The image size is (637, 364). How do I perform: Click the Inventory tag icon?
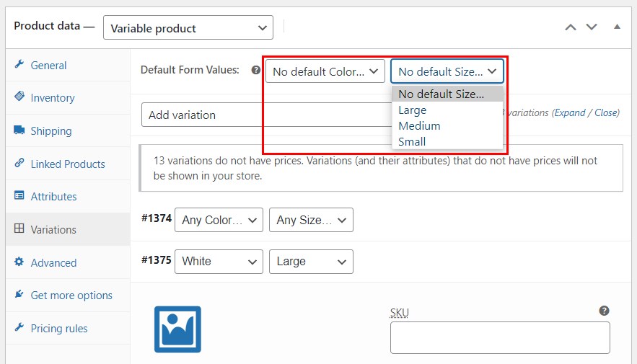click(x=19, y=96)
